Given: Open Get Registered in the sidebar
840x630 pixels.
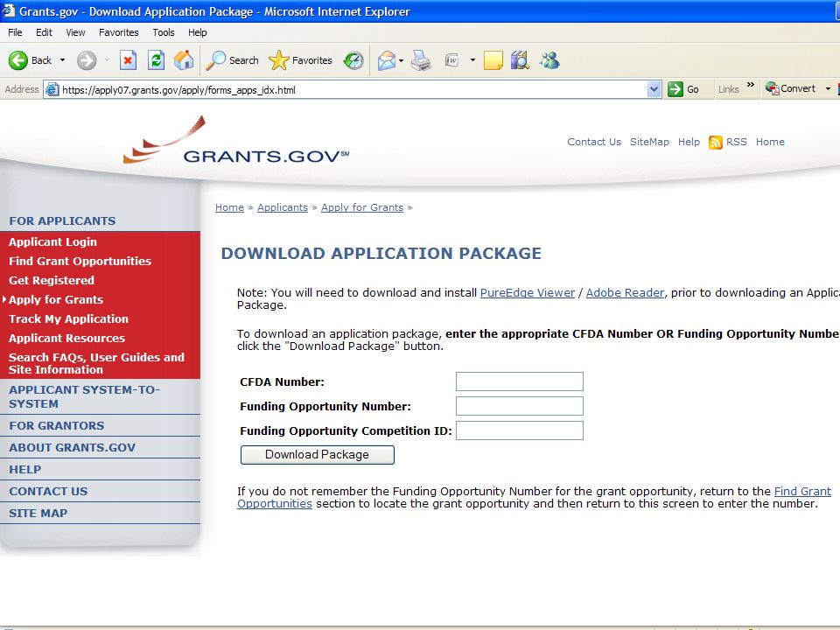Looking at the screenshot, I should pyautogui.click(x=52, y=281).
